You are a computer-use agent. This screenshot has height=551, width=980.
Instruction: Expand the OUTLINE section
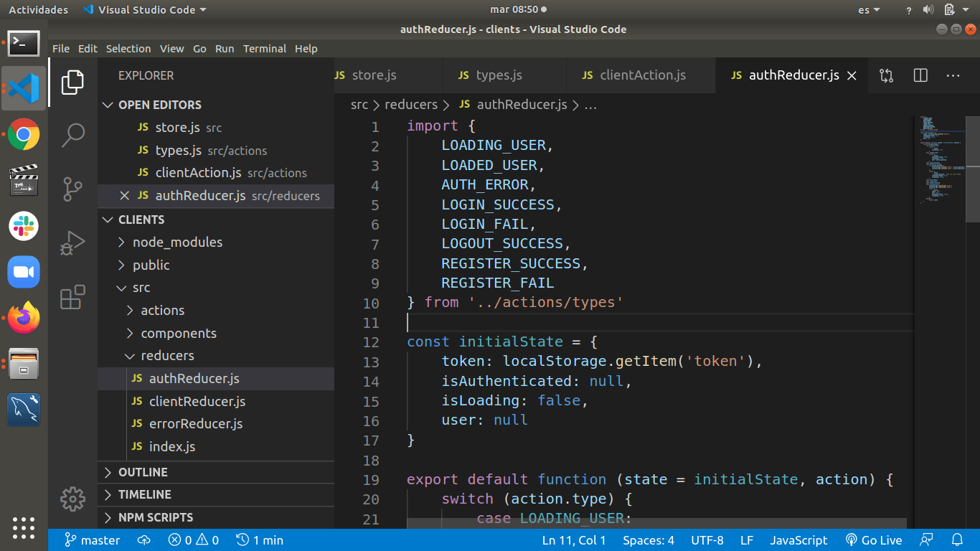[x=143, y=472]
